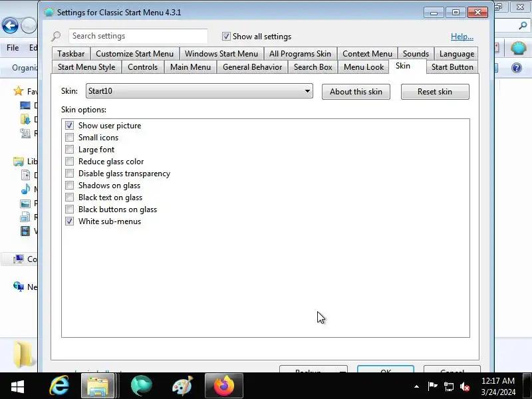
Task: Switch to the Menu Look tab
Action: (x=364, y=67)
